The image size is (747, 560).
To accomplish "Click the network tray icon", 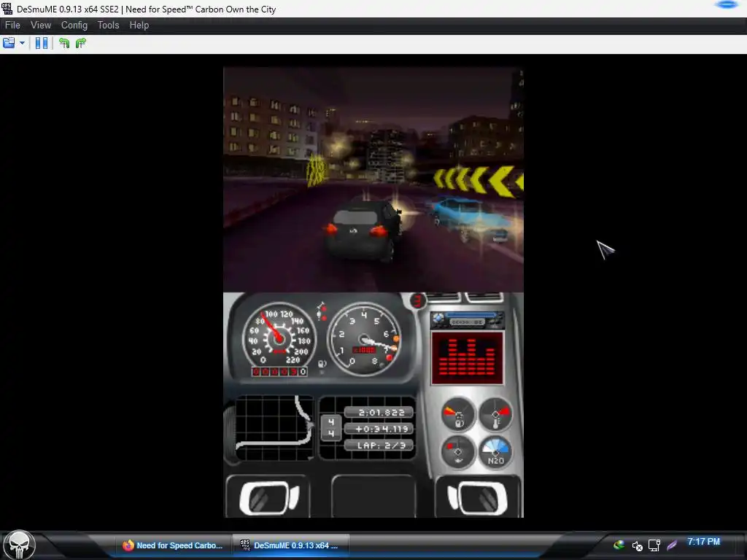I will [x=654, y=545].
